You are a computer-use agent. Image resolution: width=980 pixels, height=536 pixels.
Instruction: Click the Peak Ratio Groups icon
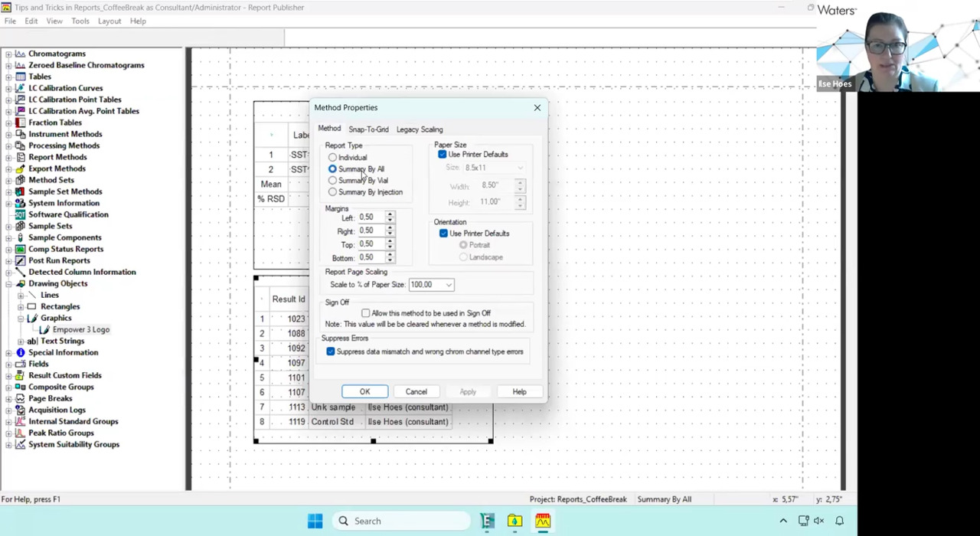coord(21,433)
